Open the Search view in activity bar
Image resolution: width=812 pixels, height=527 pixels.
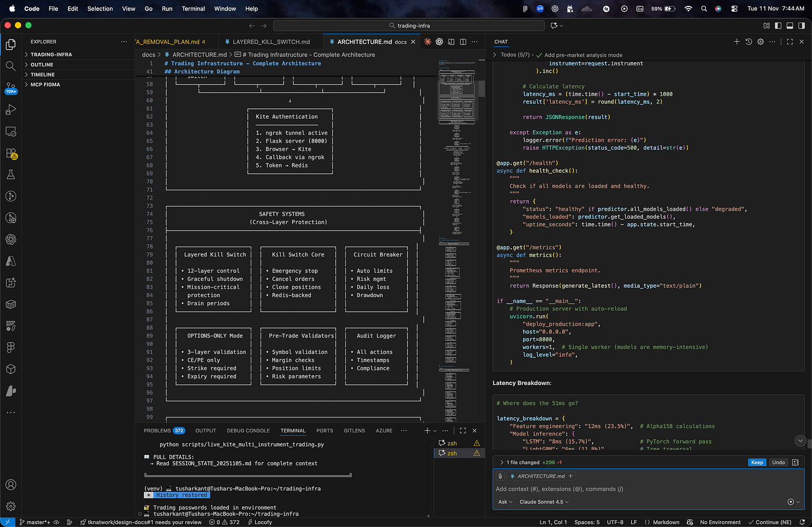tap(10, 66)
